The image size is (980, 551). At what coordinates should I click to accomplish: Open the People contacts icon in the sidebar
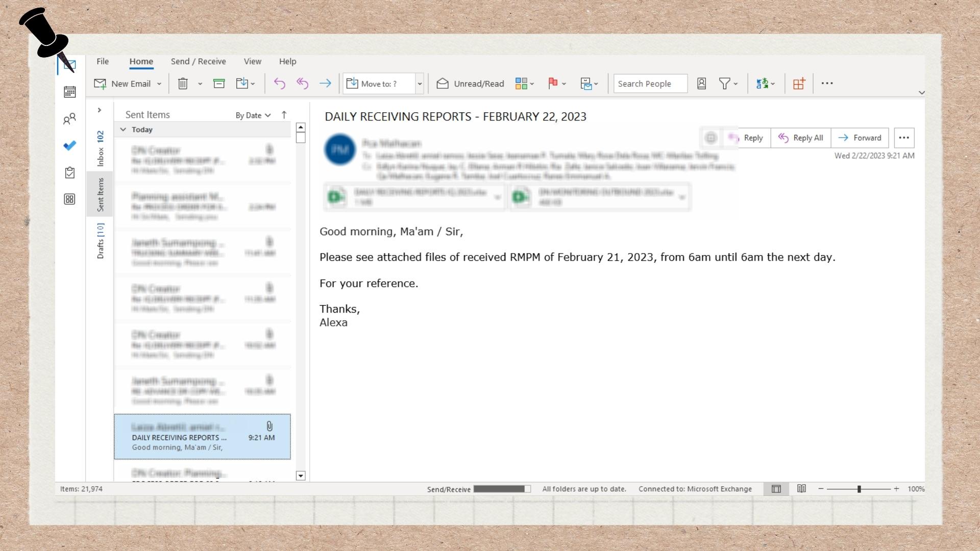(x=70, y=119)
